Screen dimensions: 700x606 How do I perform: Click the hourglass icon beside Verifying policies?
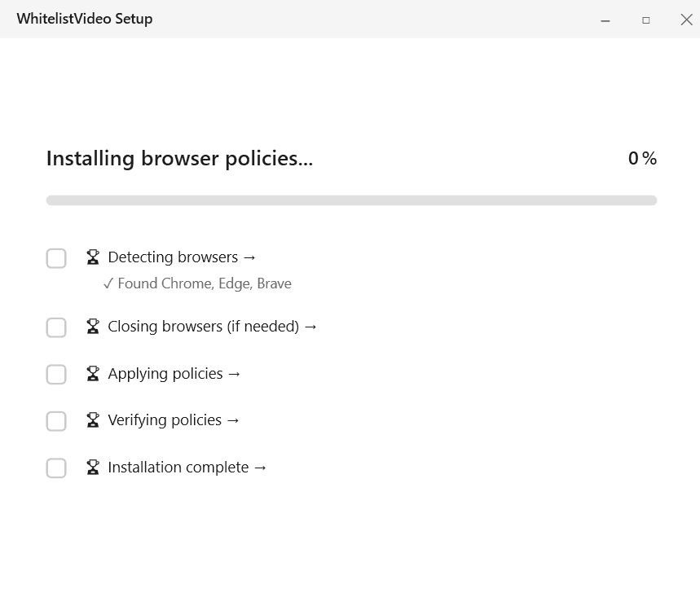click(x=92, y=419)
